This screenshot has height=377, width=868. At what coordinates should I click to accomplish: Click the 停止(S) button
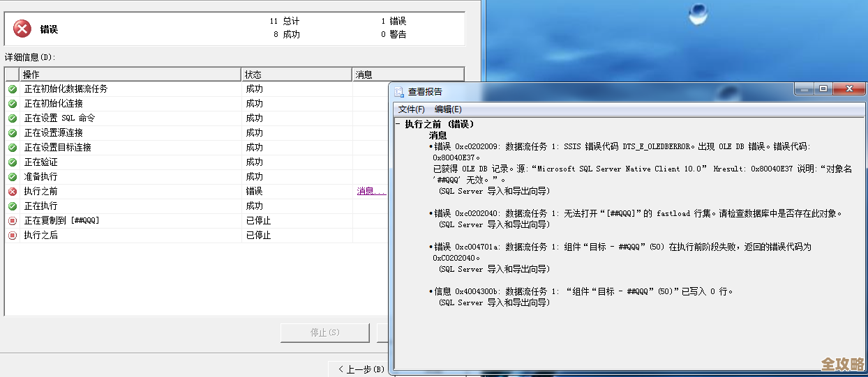(325, 333)
